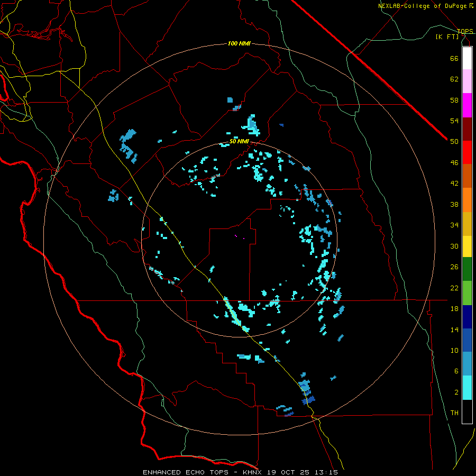Click the dark red (maroon) legend swatch
476x476 pixels.
click(x=467, y=129)
